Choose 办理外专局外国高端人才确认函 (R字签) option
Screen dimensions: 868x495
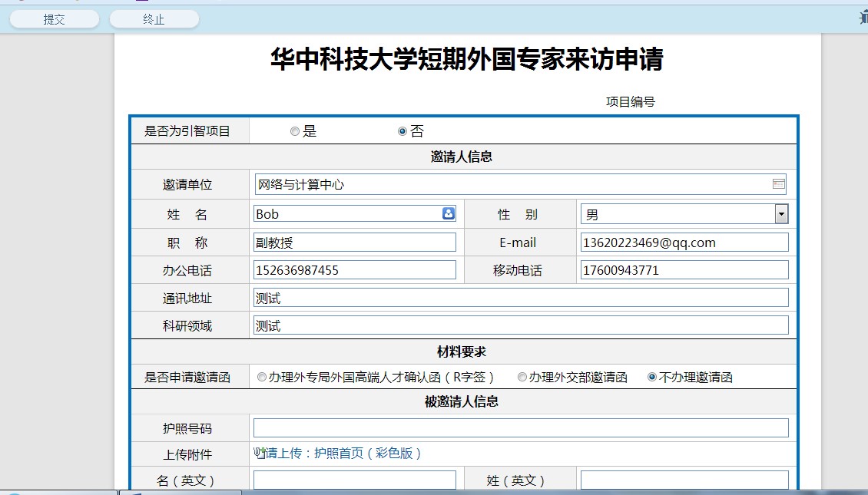point(262,378)
